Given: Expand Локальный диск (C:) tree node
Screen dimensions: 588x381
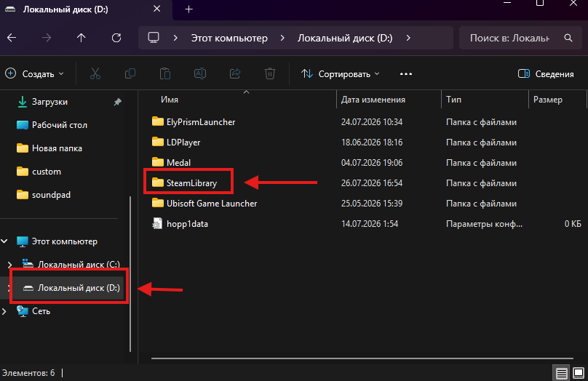Looking at the screenshot, I should (9, 265).
